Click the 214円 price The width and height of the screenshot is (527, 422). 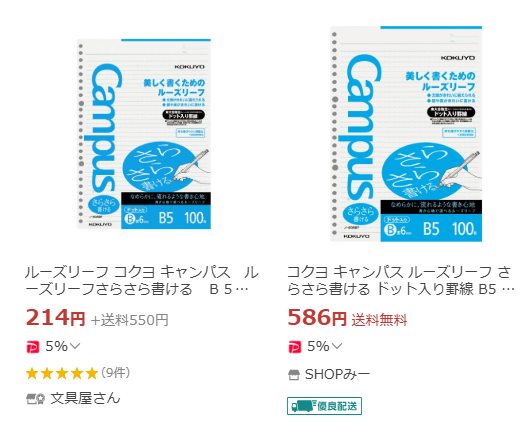click(55, 318)
